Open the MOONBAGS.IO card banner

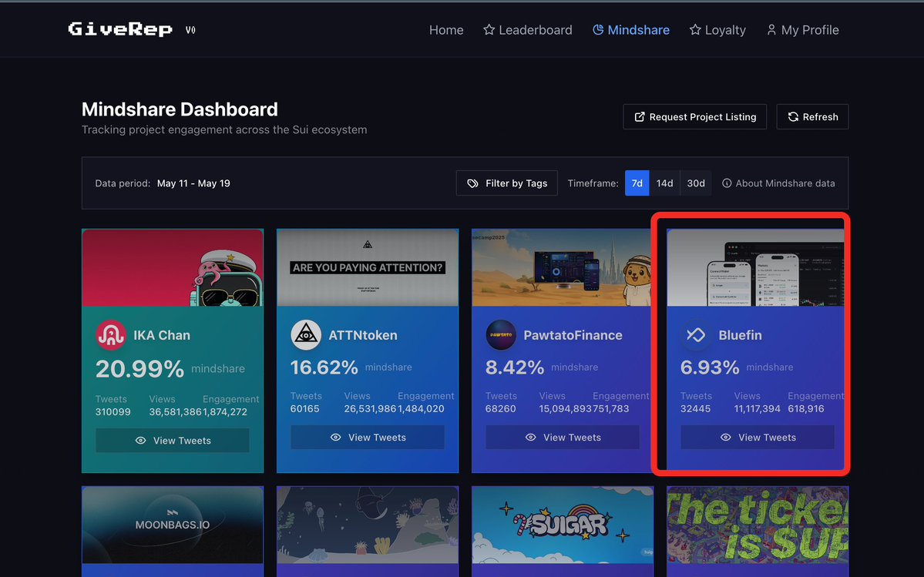tap(173, 525)
